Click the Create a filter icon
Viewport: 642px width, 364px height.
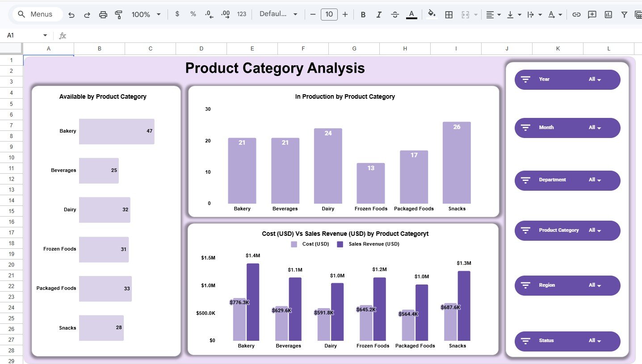tap(624, 15)
